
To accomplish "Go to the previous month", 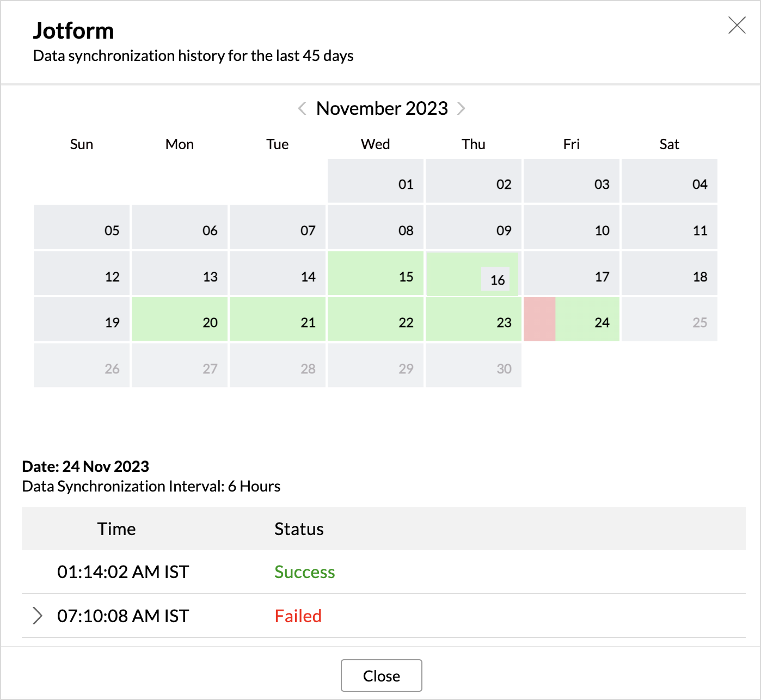I will point(302,108).
